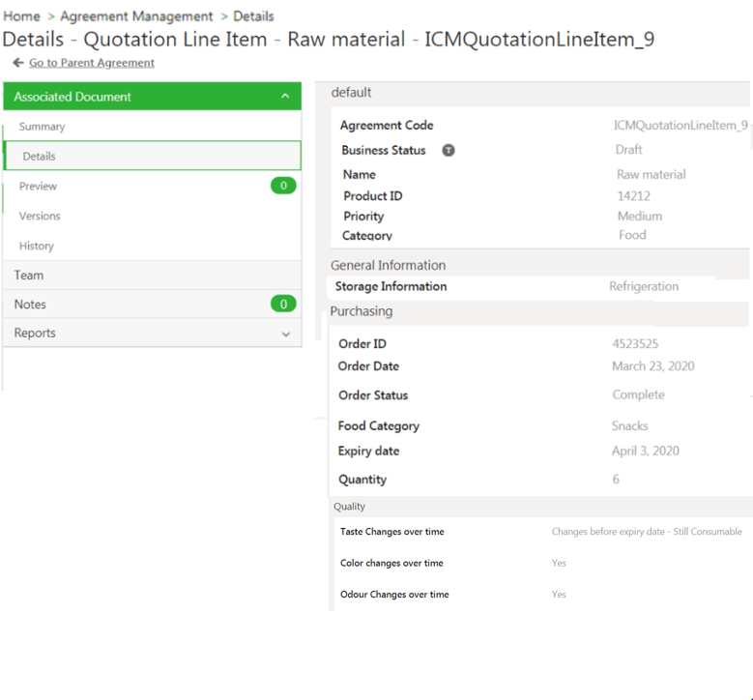Click the green count badge on Notes
Viewport: 753px width, 700px height.
(283, 305)
